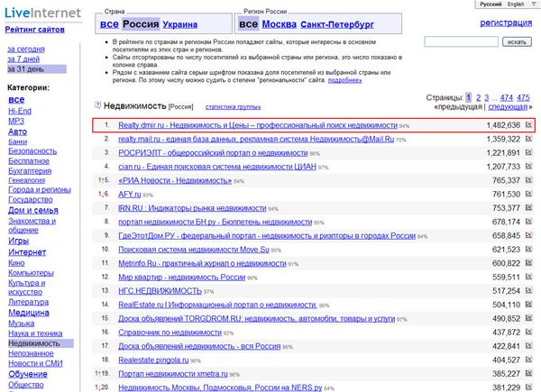Select all countries filter все
This screenshot has width=541, height=392.
[x=109, y=24]
